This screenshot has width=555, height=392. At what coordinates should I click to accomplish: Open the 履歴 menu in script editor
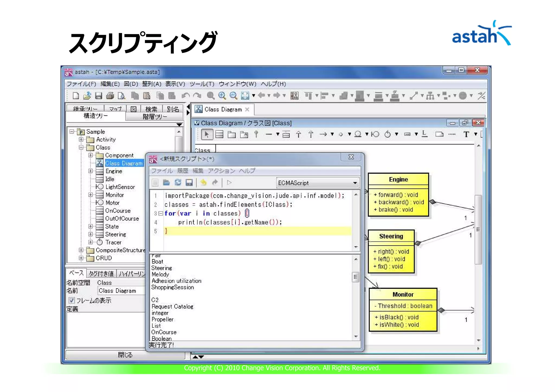pos(183,171)
